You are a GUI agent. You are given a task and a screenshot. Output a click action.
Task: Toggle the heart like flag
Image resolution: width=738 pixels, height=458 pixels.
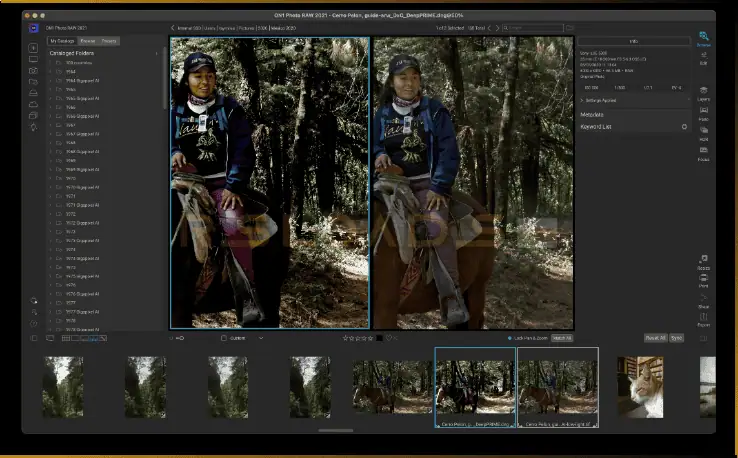pos(388,338)
